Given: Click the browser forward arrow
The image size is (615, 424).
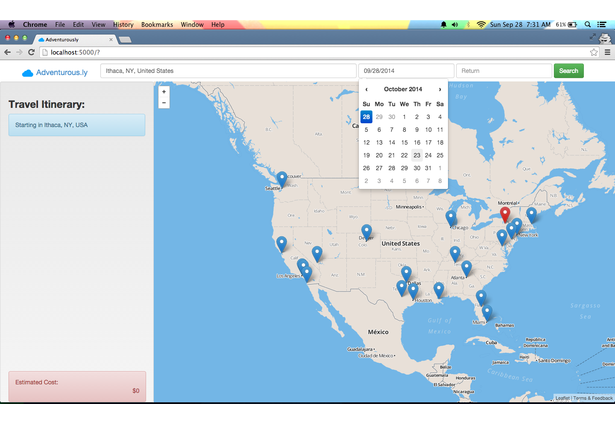Looking at the screenshot, I should click(x=19, y=52).
